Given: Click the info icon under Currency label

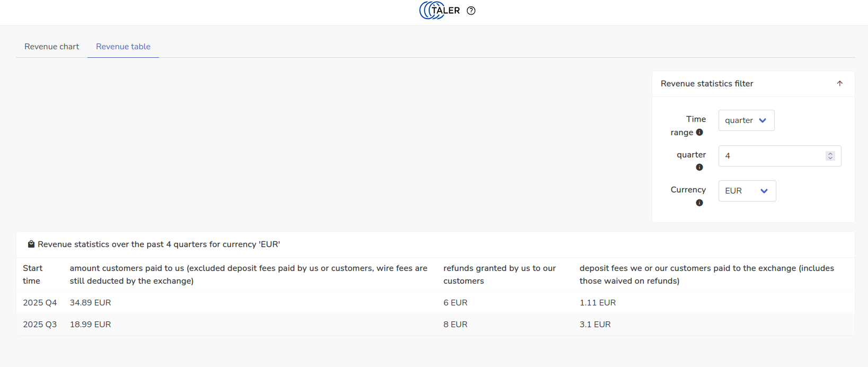Looking at the screenshot, I should click(699, 203).
